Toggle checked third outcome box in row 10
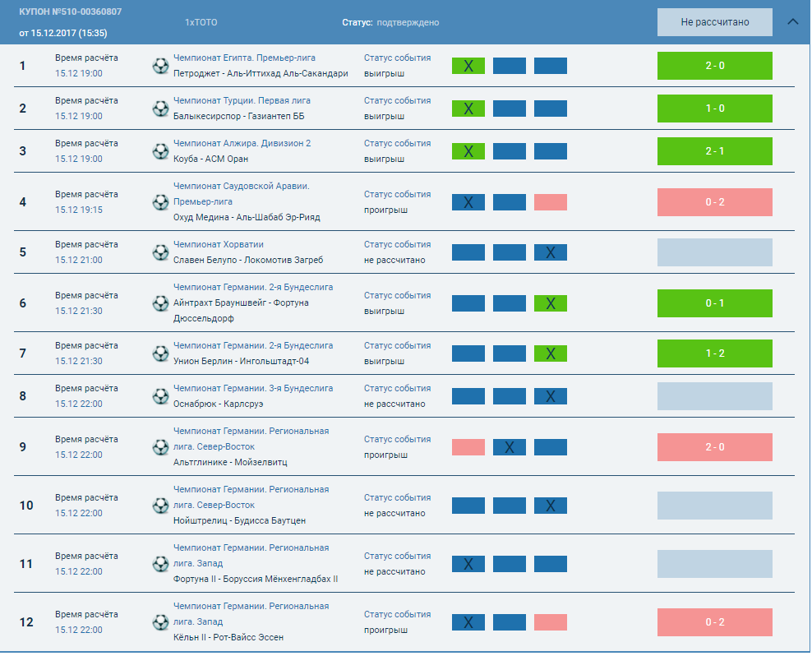 click(x=550, y=505)
